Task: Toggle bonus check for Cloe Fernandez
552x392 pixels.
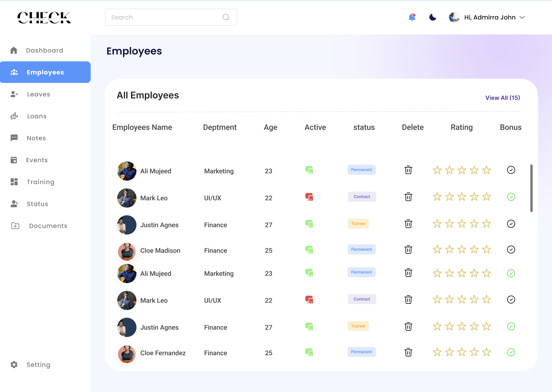Action: click(511, 352)
